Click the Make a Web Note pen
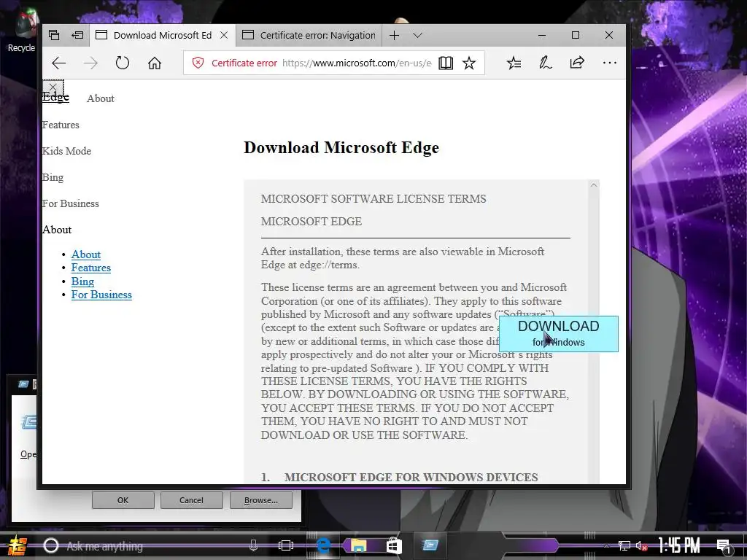Viewport: 747px width, 560px height. (x=545, y=63)
